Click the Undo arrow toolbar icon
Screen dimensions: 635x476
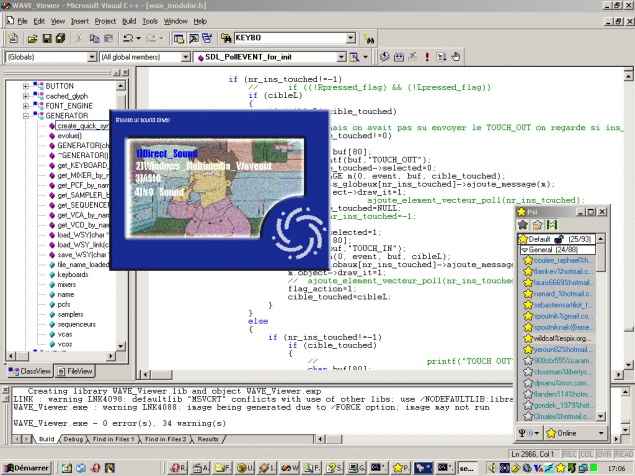click(129, 37)
